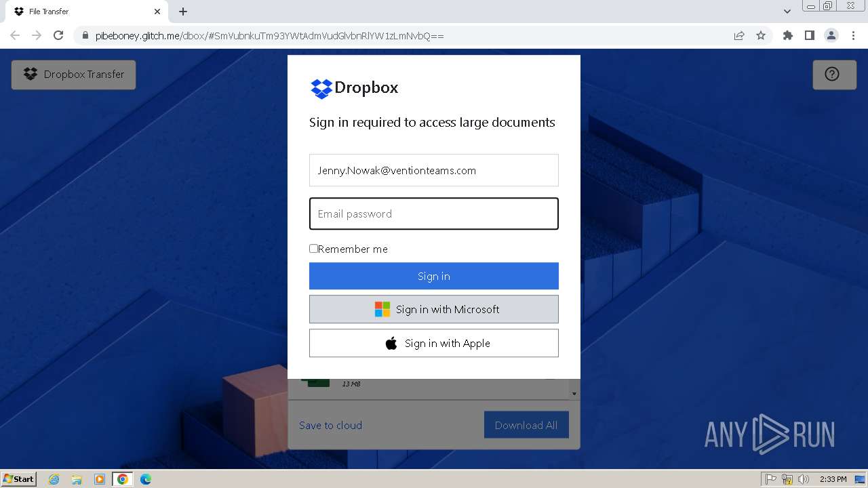868x488 pixels.
Task: Open the Chrome profile avatar
Action: coord(831,35)
